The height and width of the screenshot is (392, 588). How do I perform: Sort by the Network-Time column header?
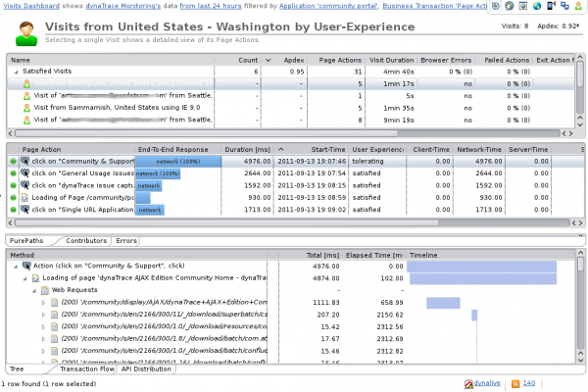coord(479,149)
